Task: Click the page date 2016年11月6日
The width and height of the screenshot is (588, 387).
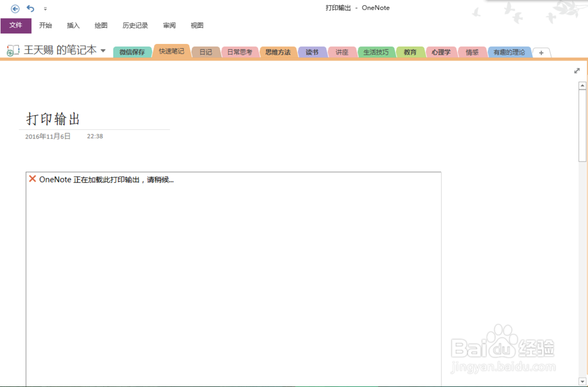Action: [x=48, y=136]
